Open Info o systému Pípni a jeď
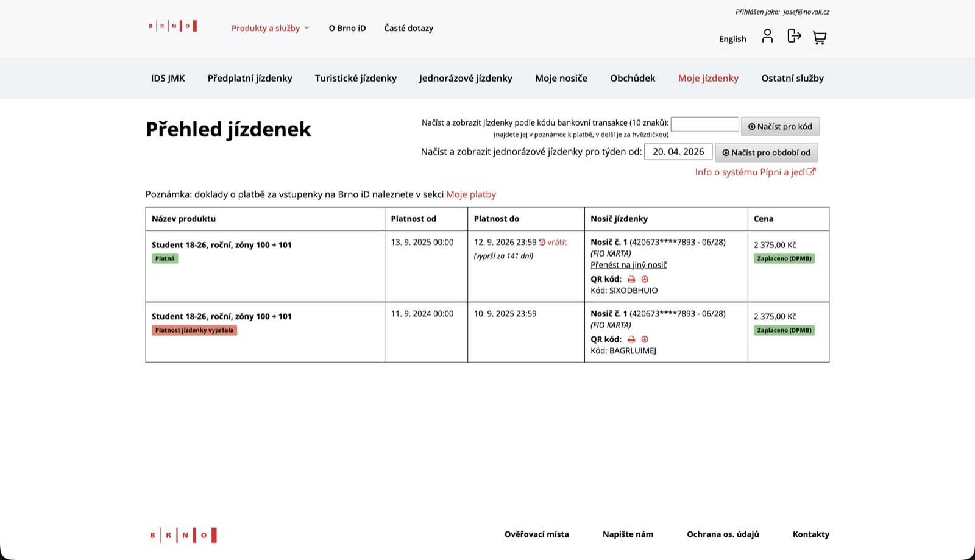Viewport: 975px width, 560px height. [x=755, y=172]
